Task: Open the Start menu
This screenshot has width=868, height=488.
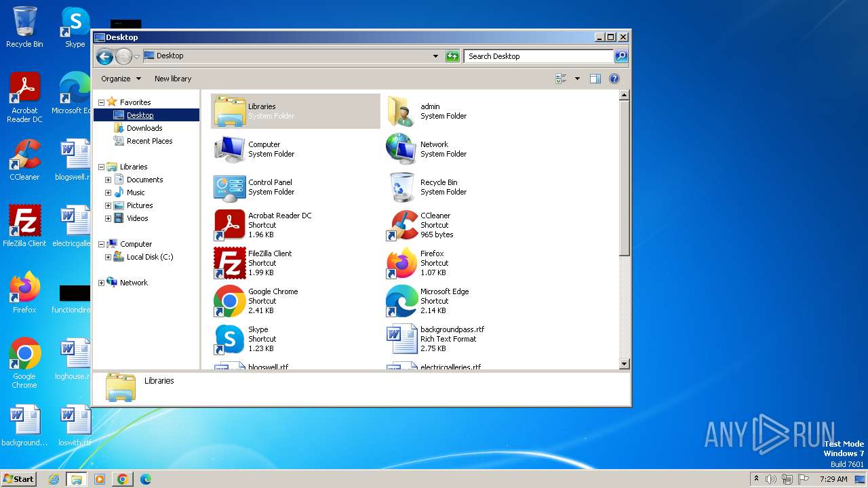Action: (x=18, y=479)
